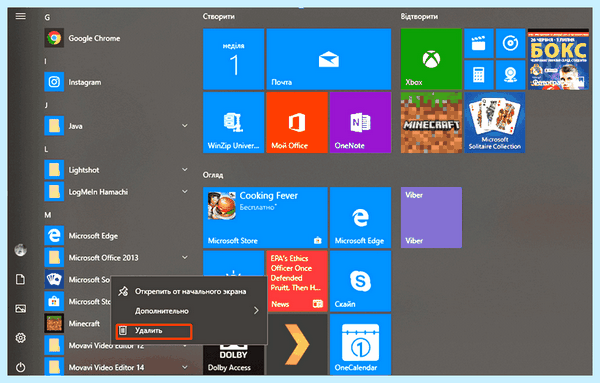
Task: Click the Створити group heading
Action: click(218, 16)
